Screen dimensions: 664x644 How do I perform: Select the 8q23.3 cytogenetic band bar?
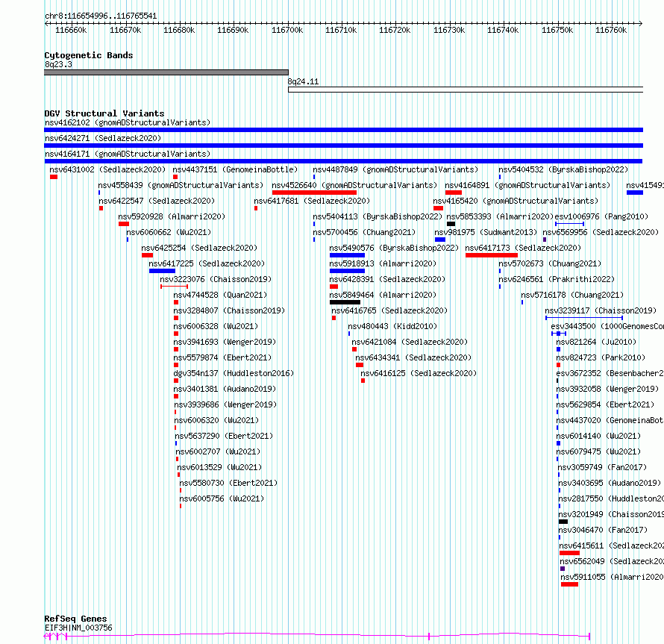[x=166, y=72]
